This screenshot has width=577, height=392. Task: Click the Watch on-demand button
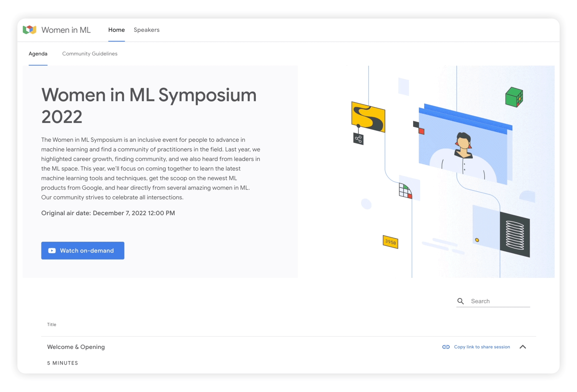point(83,251)
